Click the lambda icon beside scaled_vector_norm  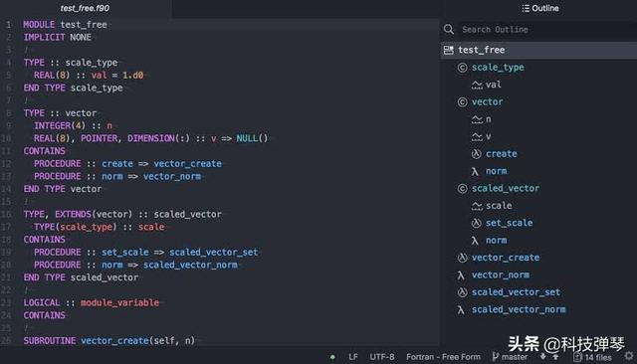461,309
